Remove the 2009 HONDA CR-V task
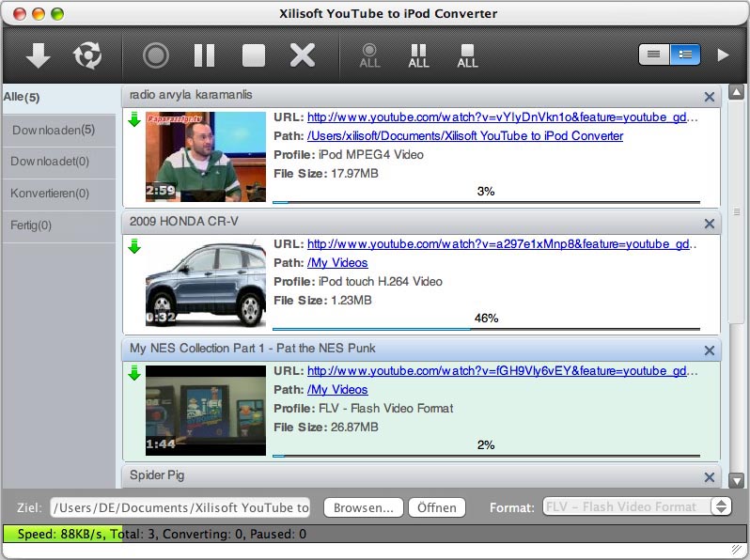 point(710,224)
